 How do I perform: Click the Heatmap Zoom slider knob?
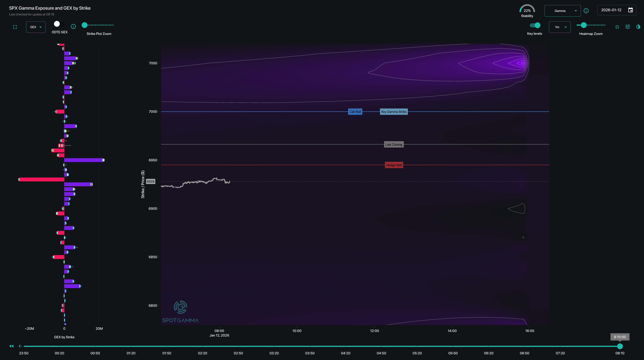tap(583, 25)
